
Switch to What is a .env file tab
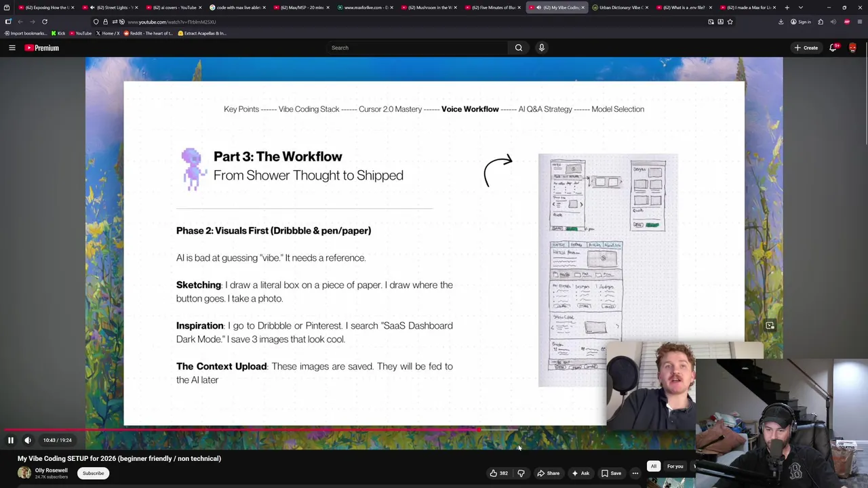click(x=684, y=7)
